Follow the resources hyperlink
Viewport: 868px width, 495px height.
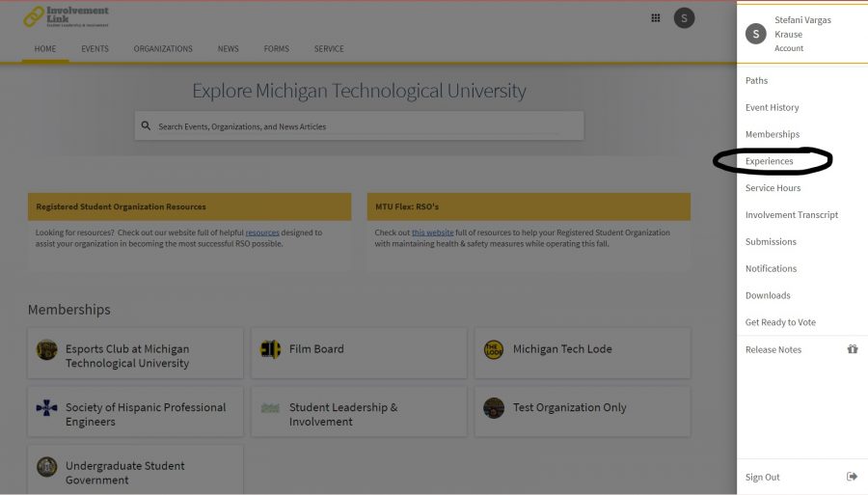(262, 233)
